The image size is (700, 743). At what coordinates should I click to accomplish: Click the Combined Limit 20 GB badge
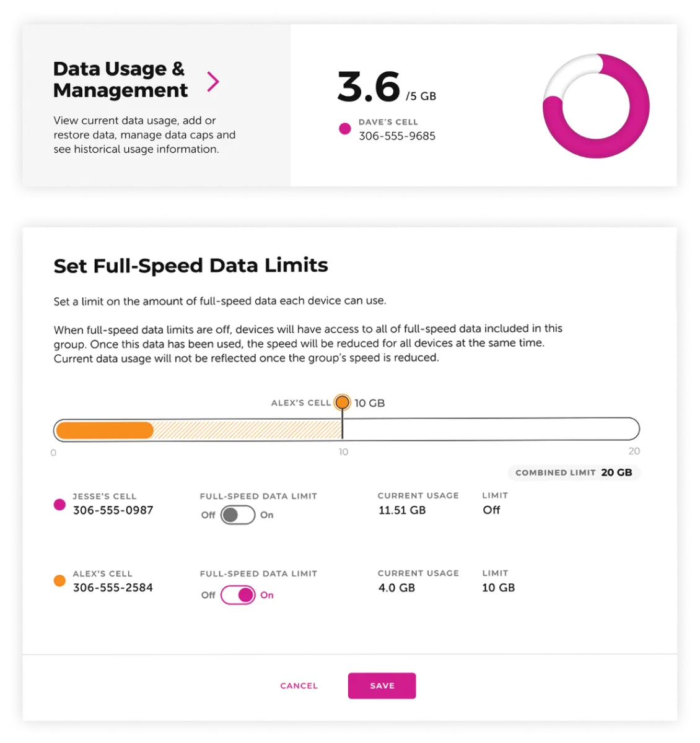573,472
